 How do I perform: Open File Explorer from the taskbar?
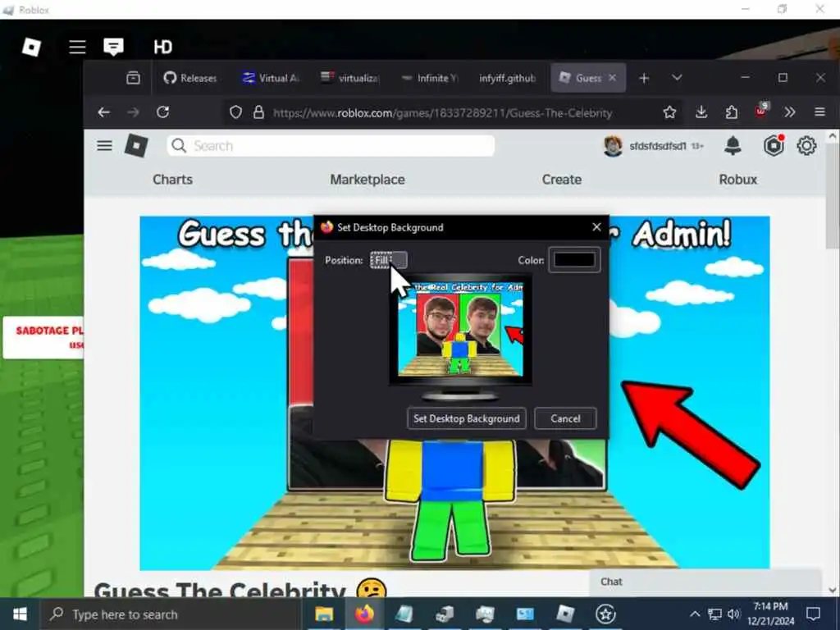(323, 614)
